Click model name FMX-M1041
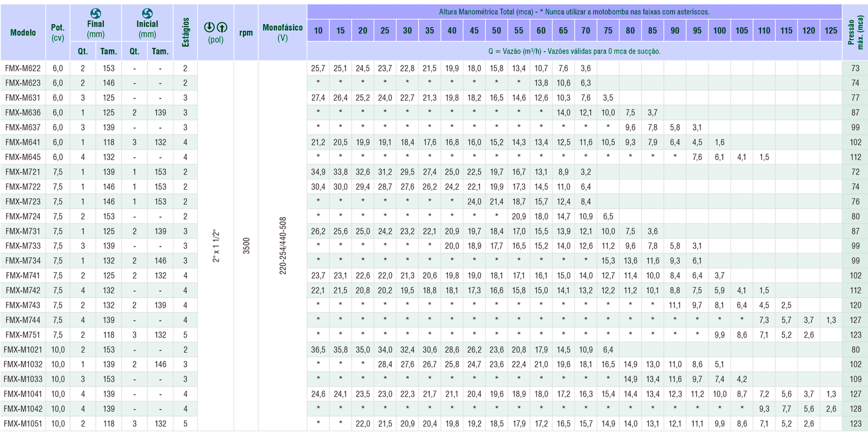 (x=23, y=394)
